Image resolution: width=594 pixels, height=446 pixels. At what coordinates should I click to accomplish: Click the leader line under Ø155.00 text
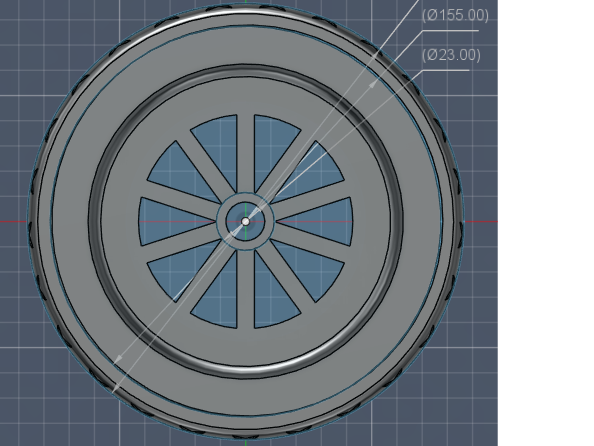pos(451,31)
